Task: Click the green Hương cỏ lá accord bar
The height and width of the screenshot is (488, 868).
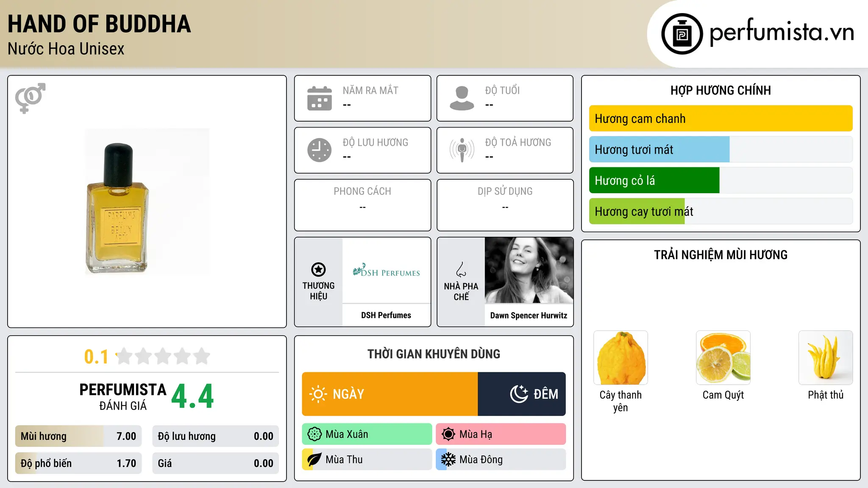Action: tap(654, 180)
